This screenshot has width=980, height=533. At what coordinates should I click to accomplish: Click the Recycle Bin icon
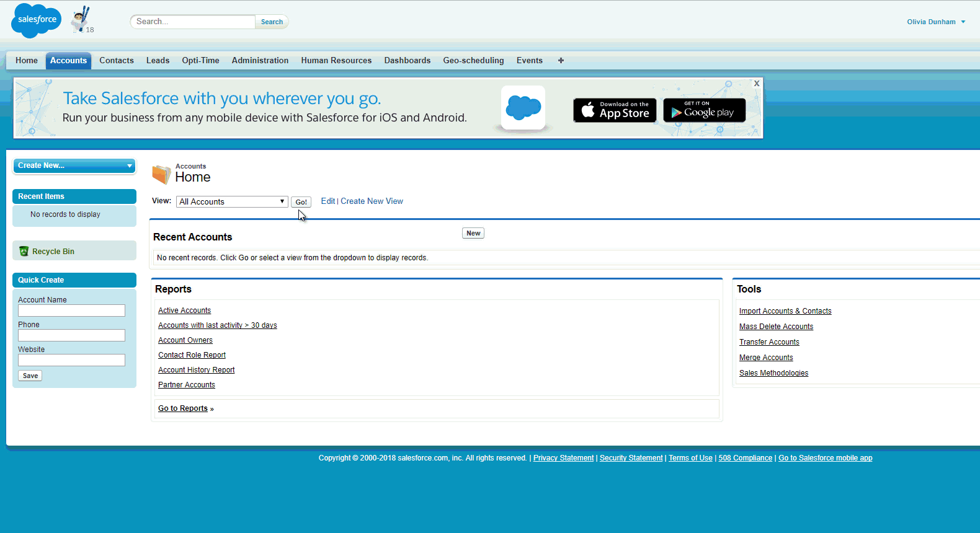point(24,251)
